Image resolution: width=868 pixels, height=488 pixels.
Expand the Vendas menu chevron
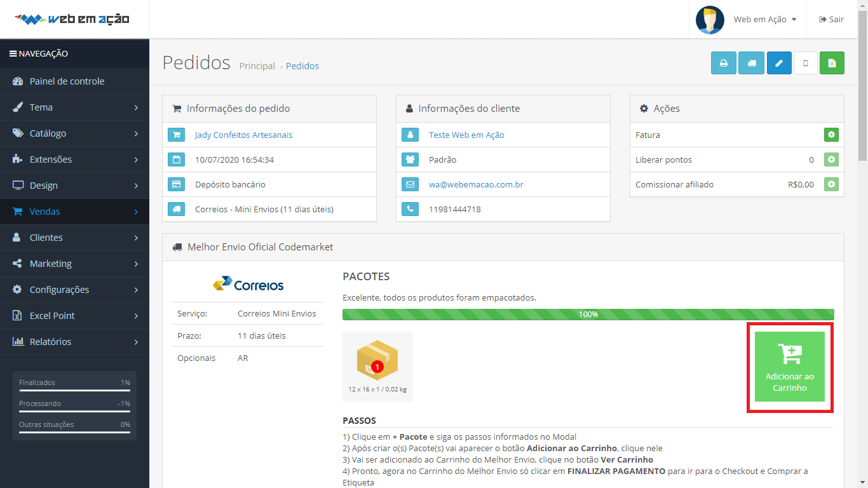click(x=136, y=212)
